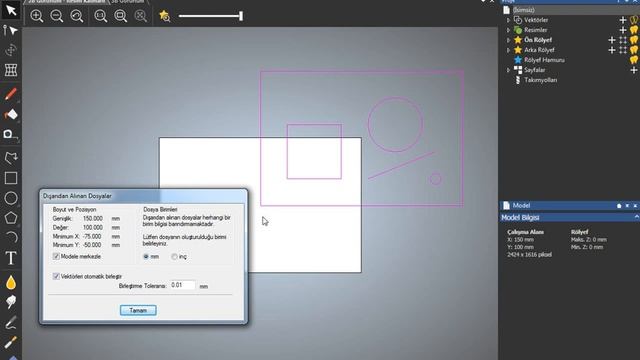
Task: Add new layer to Ön Rölyef with plus
Action: [x=612, y=40]
